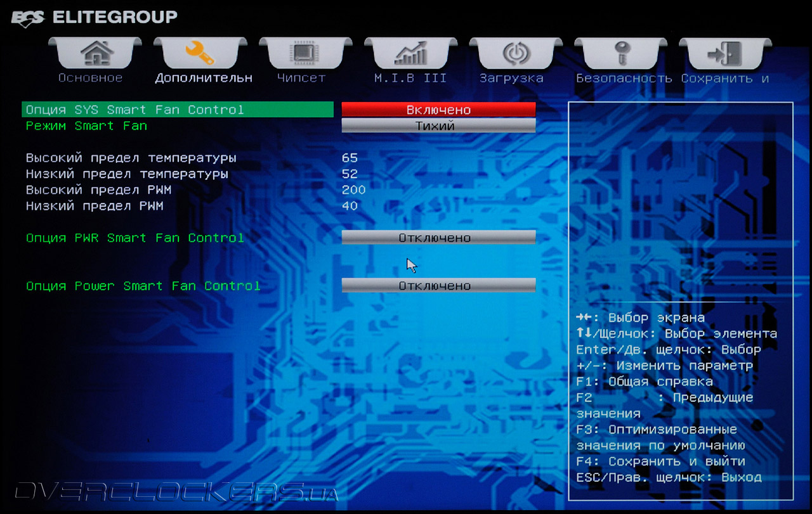Select Опция Power Smart Fan Control label

click(143, 286)
